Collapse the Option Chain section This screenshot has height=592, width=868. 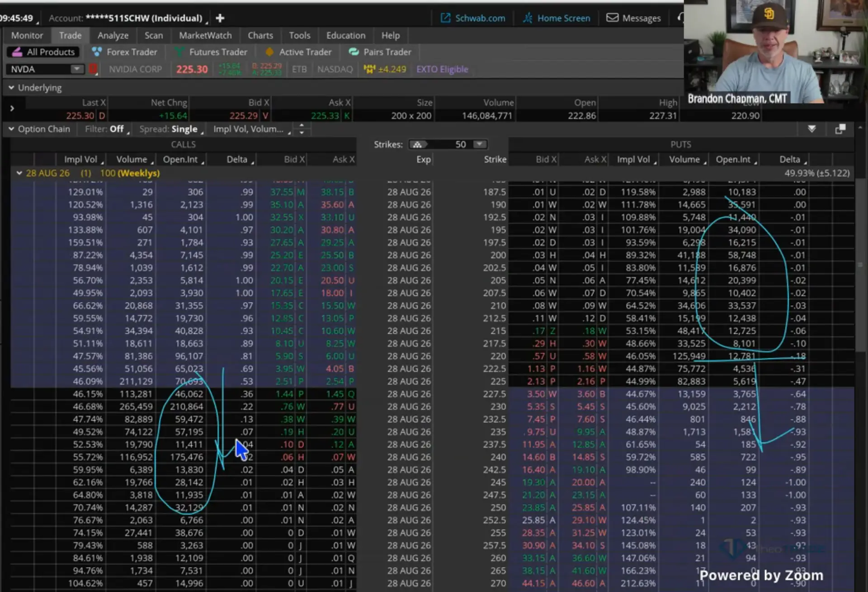point(11,129)
